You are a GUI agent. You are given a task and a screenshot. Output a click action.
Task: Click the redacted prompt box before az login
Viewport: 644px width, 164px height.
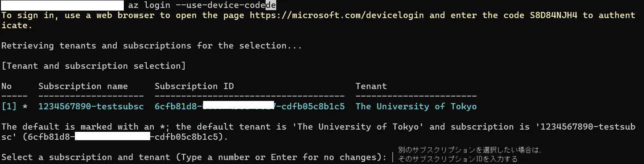pos(63,5)
